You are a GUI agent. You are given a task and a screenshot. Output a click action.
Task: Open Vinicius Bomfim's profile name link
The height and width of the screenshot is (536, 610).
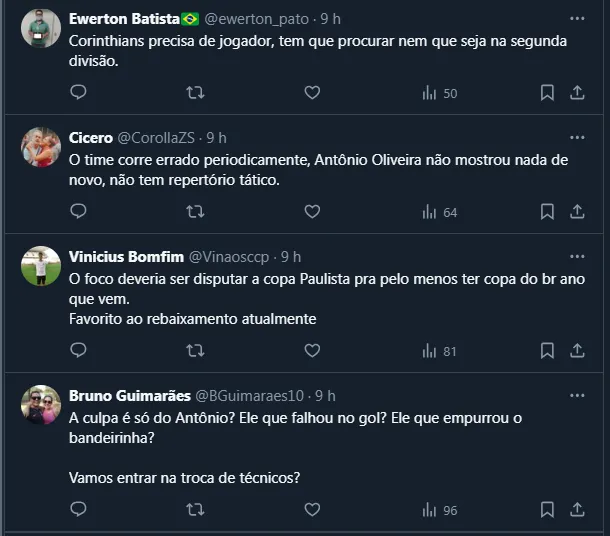pyautogui.click(x=124, y=257)
